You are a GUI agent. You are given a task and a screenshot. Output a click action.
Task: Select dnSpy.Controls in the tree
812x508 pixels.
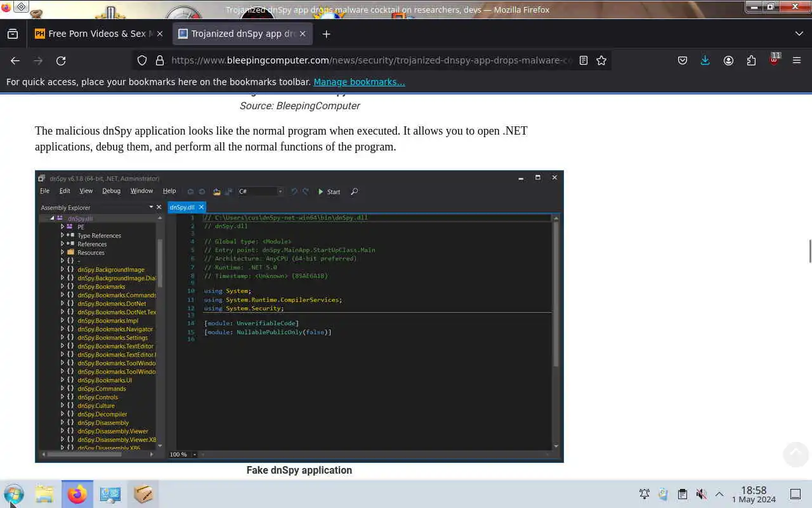coord(98,397)
